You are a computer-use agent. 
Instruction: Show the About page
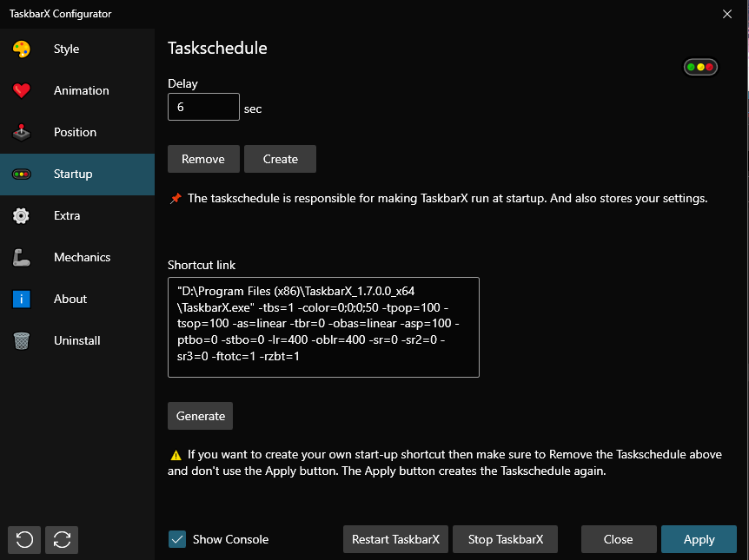[x=77, y=300]
